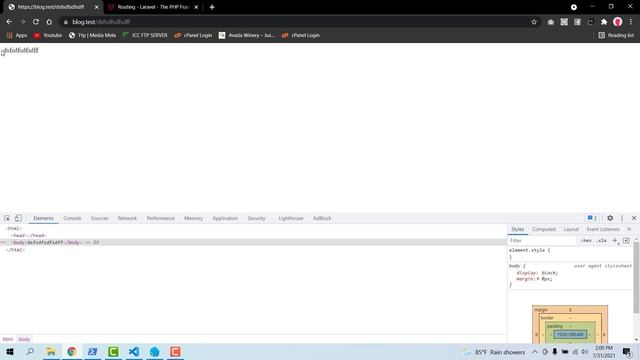This screenshot has width=640, height=360.
Task: Switch to the Routing - Laravel tab
Action: (153, 7)
